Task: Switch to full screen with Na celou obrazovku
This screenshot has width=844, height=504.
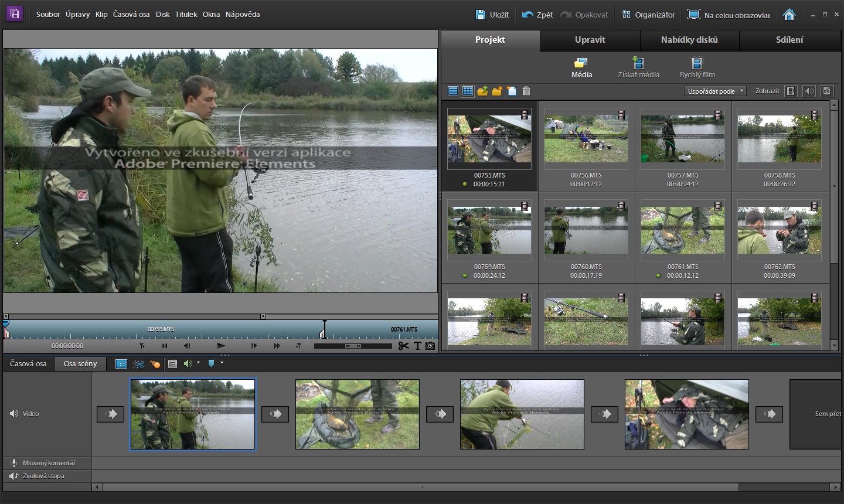Action: pos(729,15)
